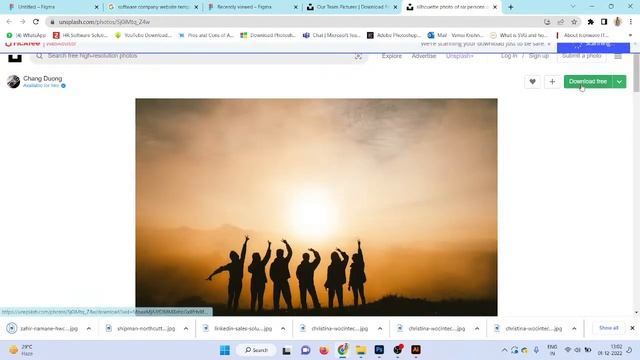Screen dimensions: 640x360
Task: Open the Unsplash+ link
Action: [460, 56]
